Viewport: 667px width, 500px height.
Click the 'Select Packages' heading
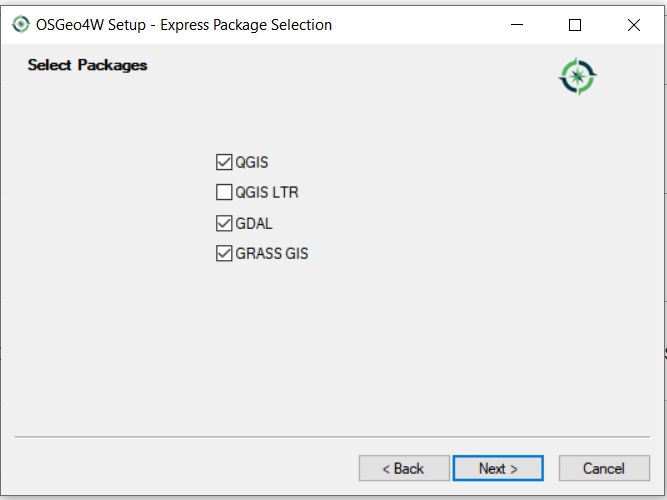click(87, 65)
